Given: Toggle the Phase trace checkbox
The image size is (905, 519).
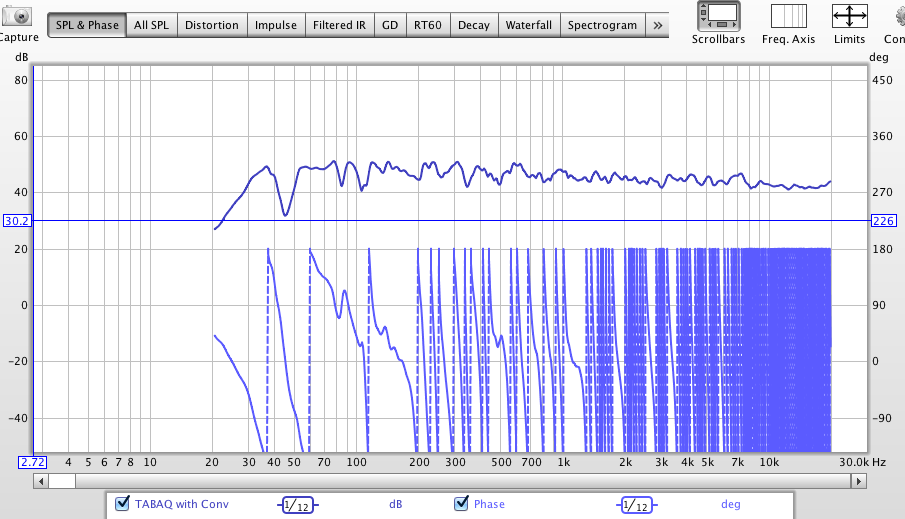Looking at the screenshot, I should tap(461, 503).
